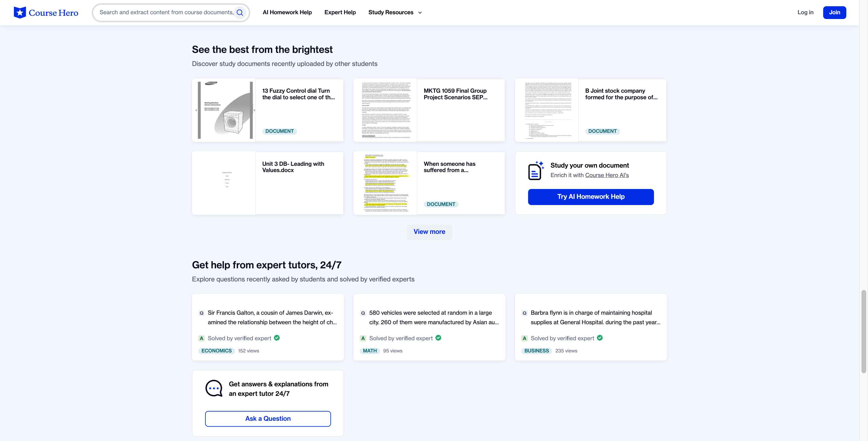Click the Course Hero star logo
The image size is (868, 441).
(20, 12)
